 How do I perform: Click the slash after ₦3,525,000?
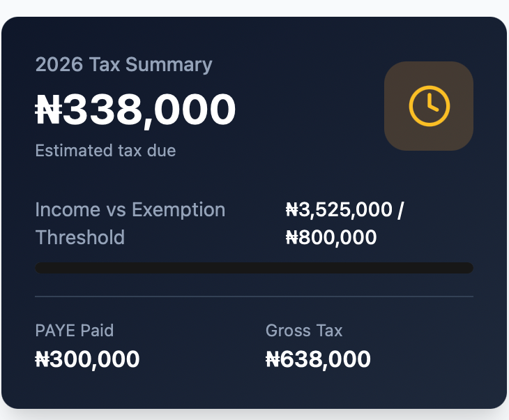point(400,209)
